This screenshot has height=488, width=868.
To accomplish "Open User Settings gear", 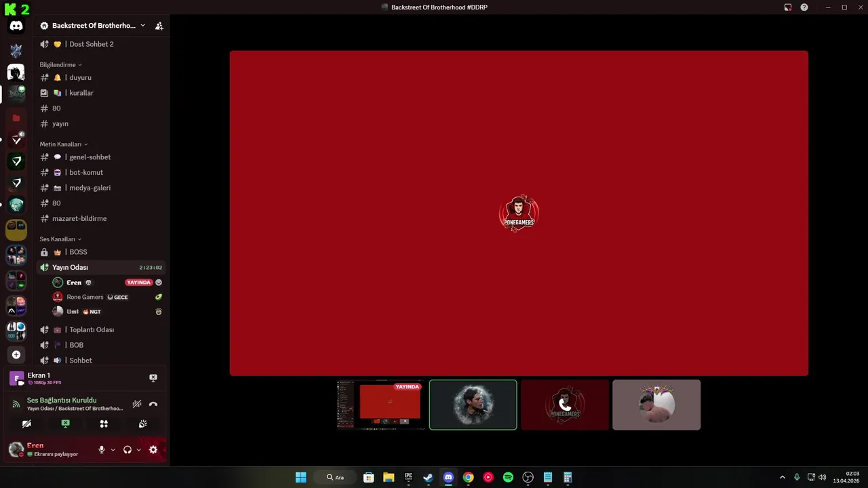I will 153,449.
